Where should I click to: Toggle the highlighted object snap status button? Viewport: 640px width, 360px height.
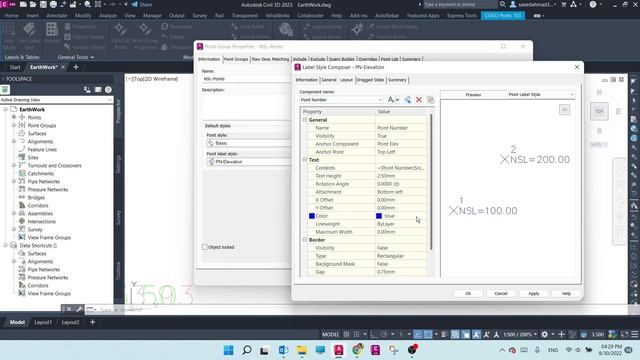point(427,334)
